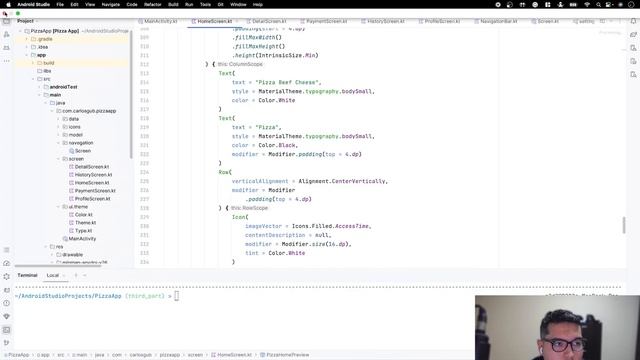Image resolution: width=640 pixels, height=360 pixels.
Task: Click the Kotlin file icon beside Color.kt
Action: coord(71,215)
